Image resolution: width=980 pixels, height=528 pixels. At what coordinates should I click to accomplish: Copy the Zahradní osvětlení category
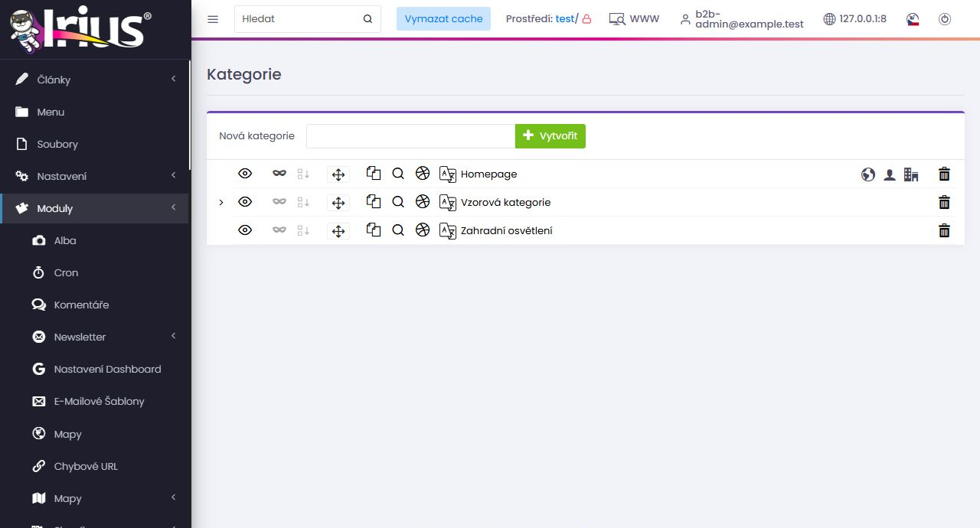[374, 230]
